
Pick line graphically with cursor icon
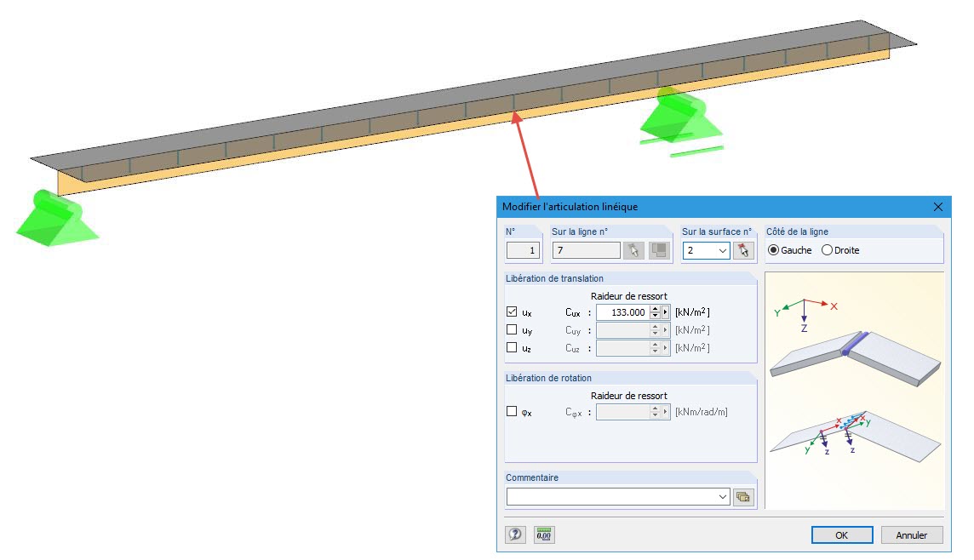633,250
